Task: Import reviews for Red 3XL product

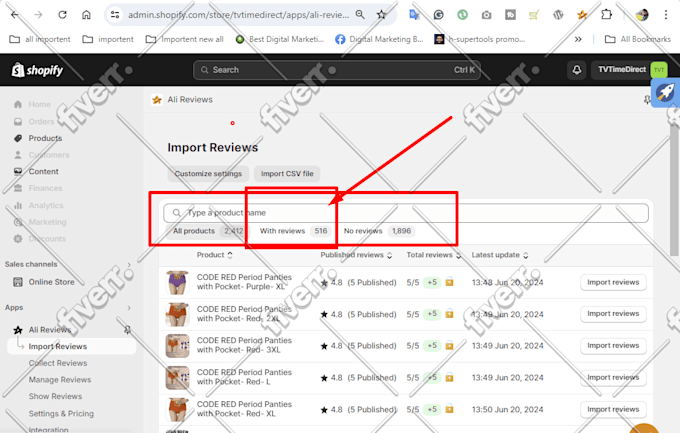Action: pos(613,346)
